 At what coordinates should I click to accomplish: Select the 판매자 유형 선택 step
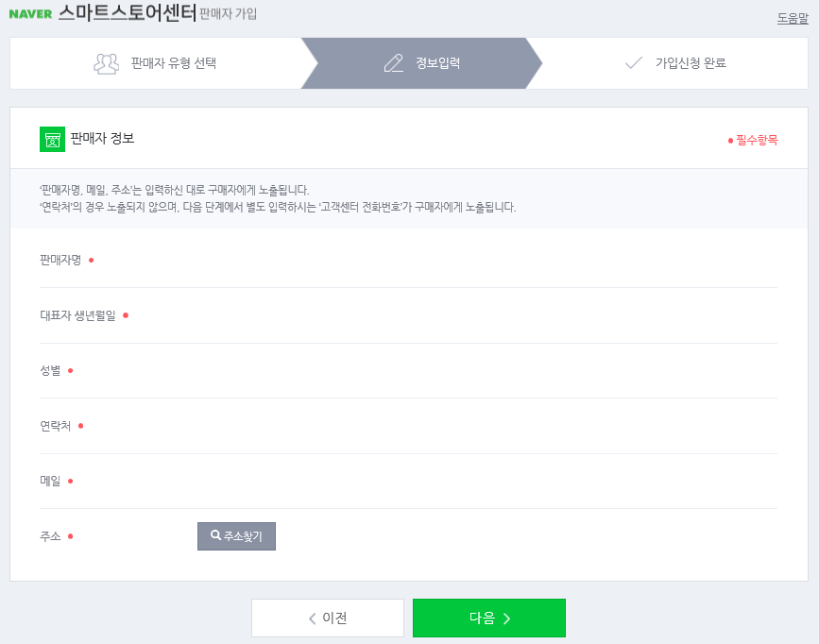156,63
